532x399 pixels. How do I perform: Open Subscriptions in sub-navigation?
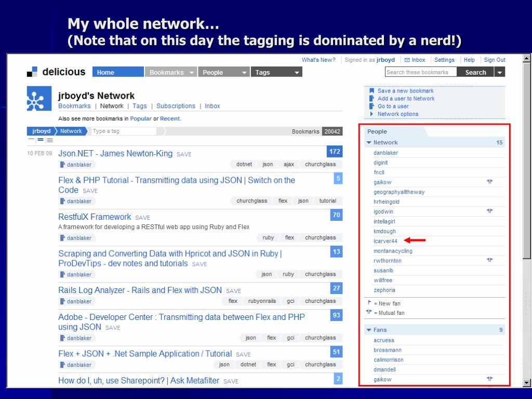click(176, 106)
